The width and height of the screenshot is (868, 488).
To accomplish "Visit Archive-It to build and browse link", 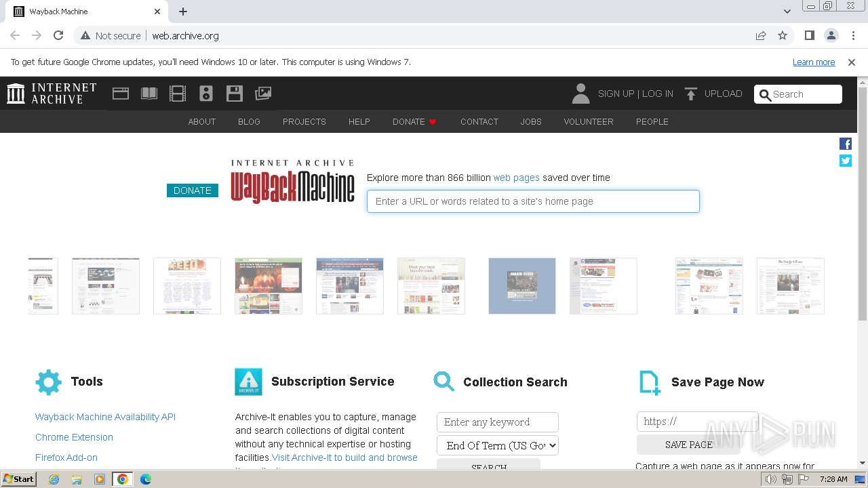I will (344, 457).
